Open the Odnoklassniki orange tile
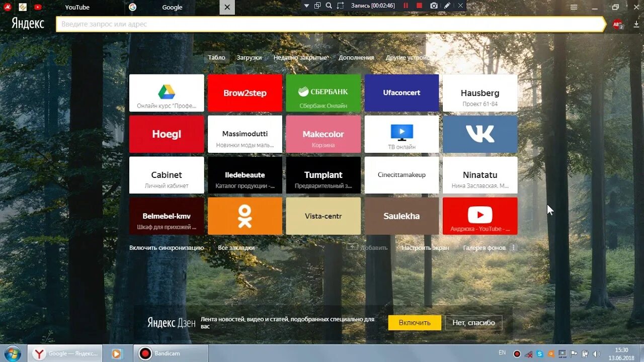Viewport: 644px width, 362px height. pos(245,216)
